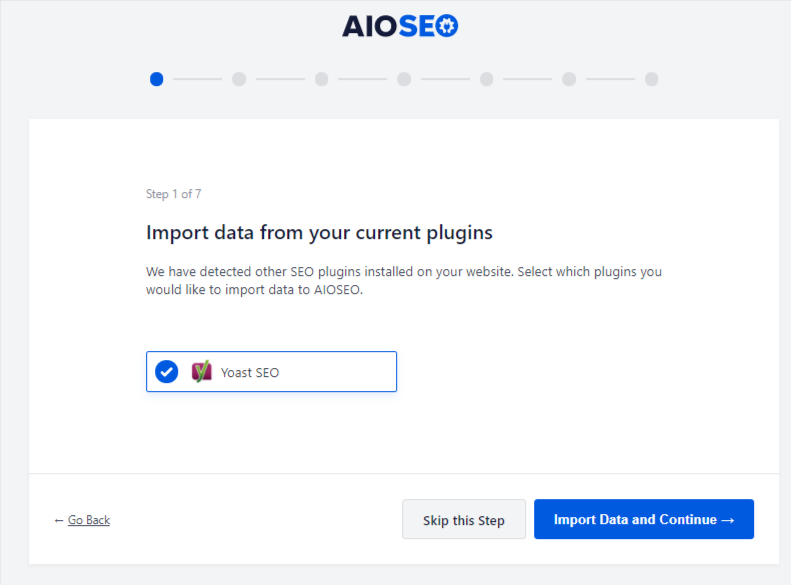791x585 pixels.
Task: Click the Go Back link
Action: 89,520
